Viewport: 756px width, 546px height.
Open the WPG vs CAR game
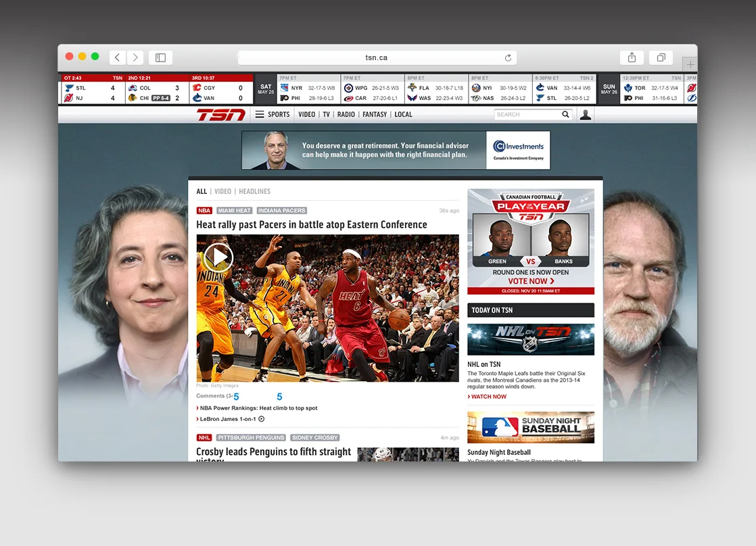[x=373, y=89]
